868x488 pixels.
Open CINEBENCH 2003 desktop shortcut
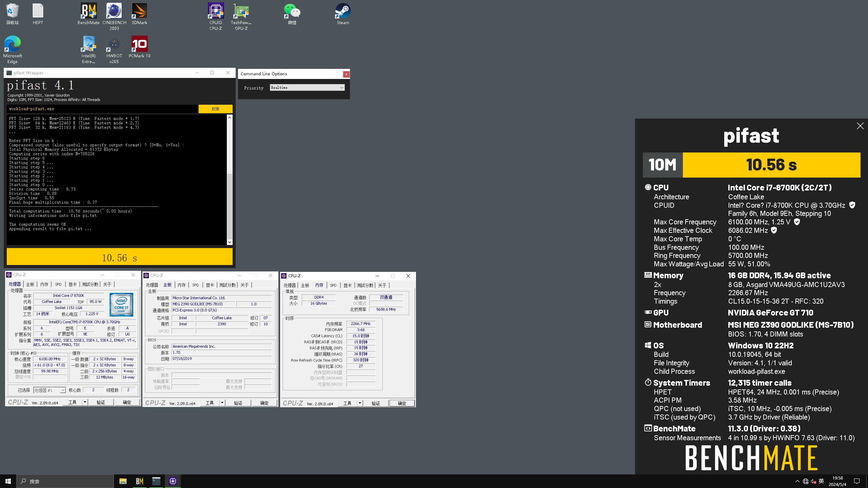coord(114,17)
